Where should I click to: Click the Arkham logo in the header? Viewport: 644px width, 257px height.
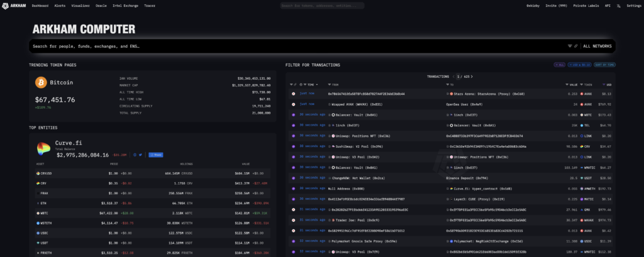[14, 6]
